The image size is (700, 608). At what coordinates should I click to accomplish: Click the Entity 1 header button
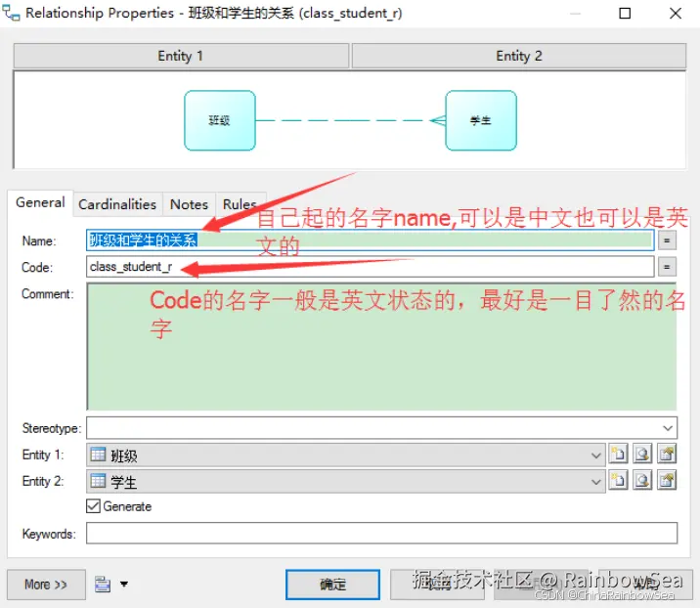[181, 56]
